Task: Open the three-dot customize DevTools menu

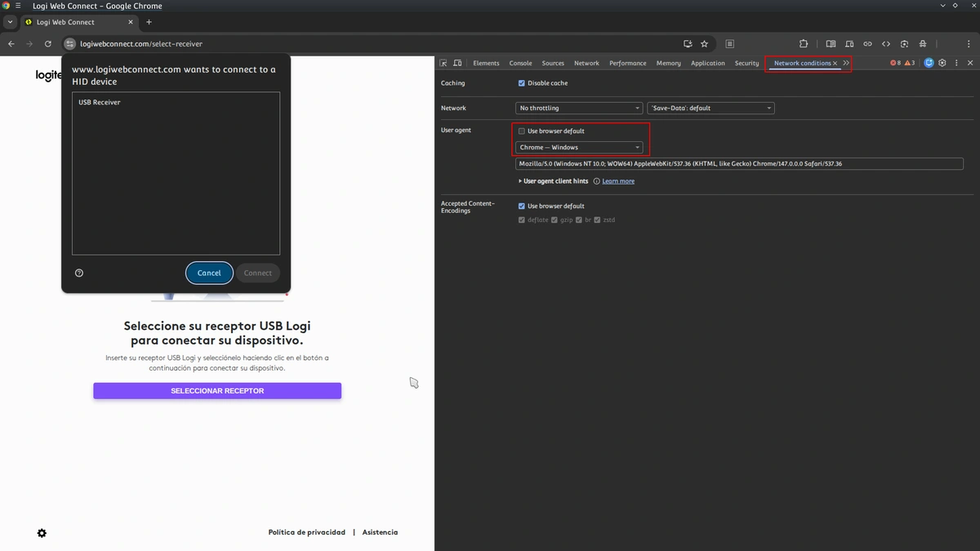Action: pyautogui.click(x=956, y=62)
